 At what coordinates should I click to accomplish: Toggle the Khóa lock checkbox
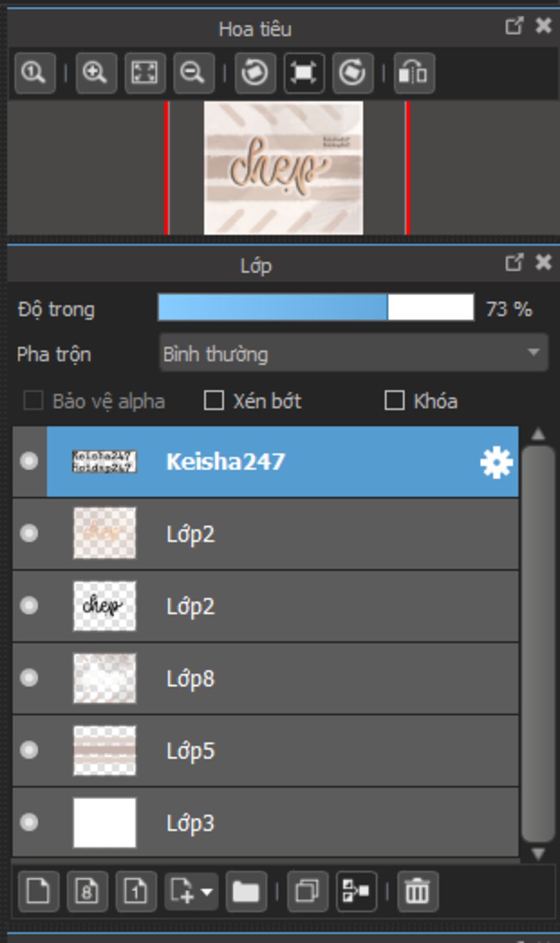(394, 400)
